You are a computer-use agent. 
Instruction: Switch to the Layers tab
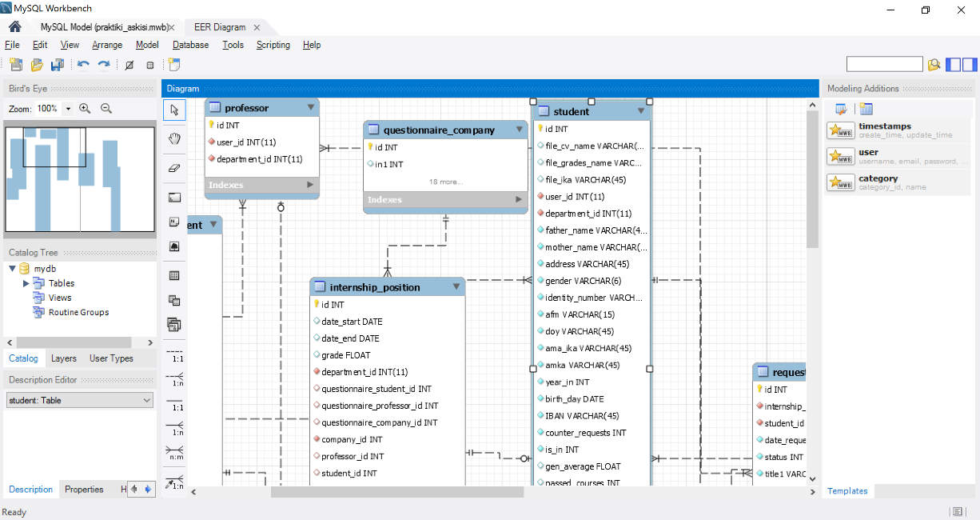tap(64, 358)
